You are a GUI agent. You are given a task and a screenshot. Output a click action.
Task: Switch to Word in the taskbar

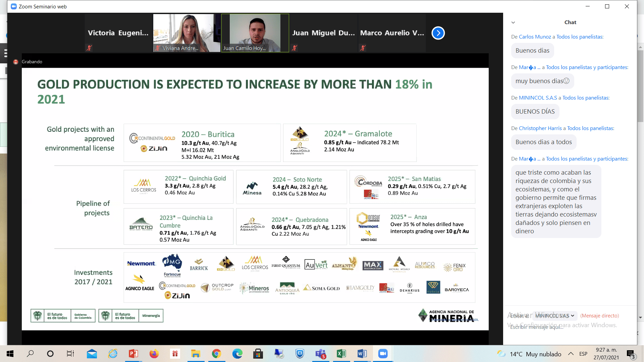pyautogui.click(x=362, y=354)
